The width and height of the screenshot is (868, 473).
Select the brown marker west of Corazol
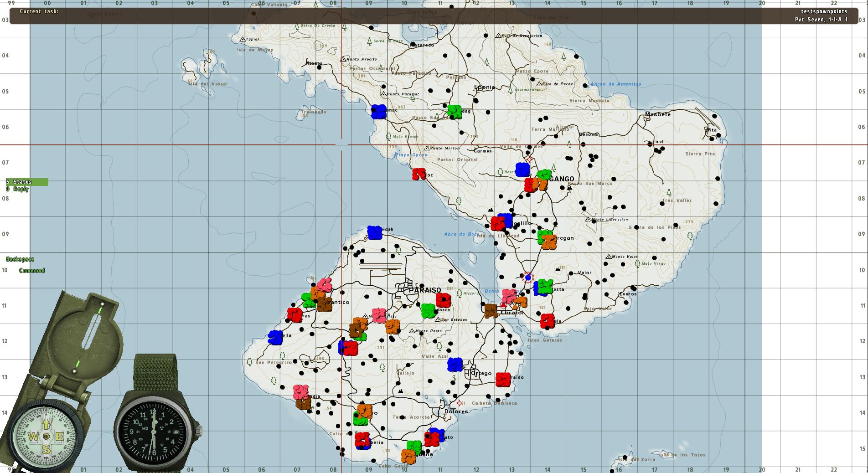pos(491,311)
